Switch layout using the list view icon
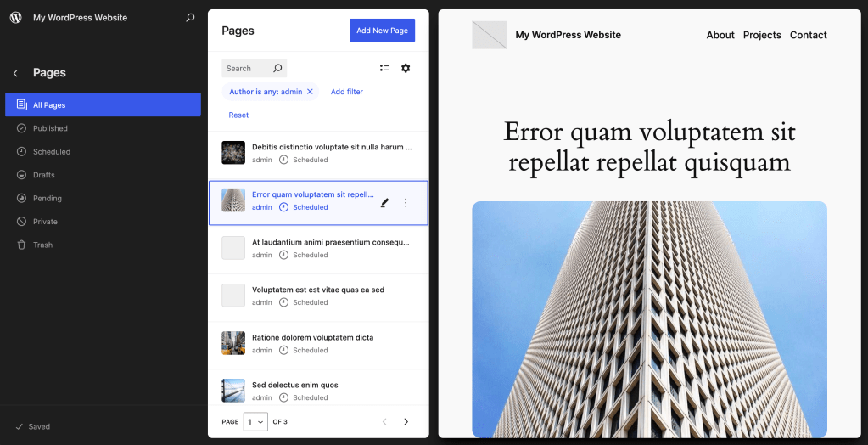The image size is (868, 445). (x=384, y=68)
